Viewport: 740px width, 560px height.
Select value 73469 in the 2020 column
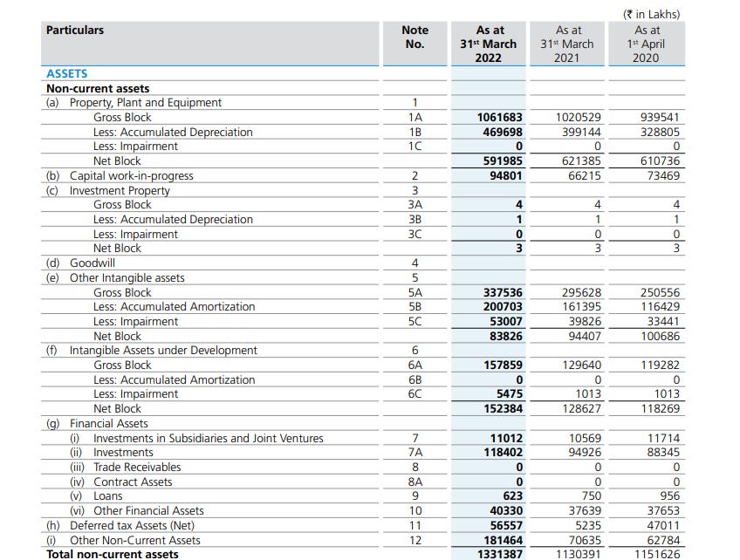point(663,175)
